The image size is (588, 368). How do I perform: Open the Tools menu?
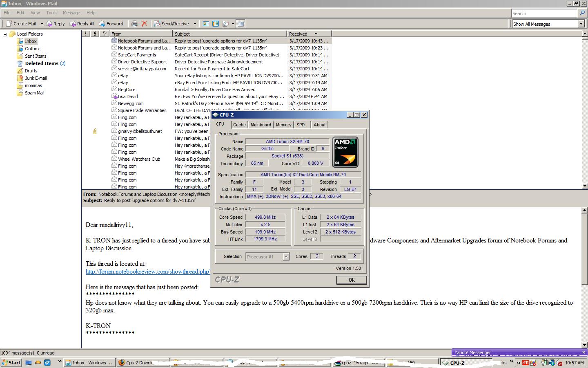tap(51, 13)
